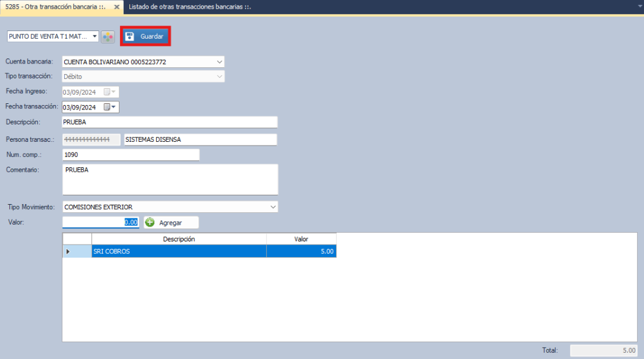This screenshot has width=644, height=359.
Task: Focus the Valor amount field
Action: coord(100,222)
